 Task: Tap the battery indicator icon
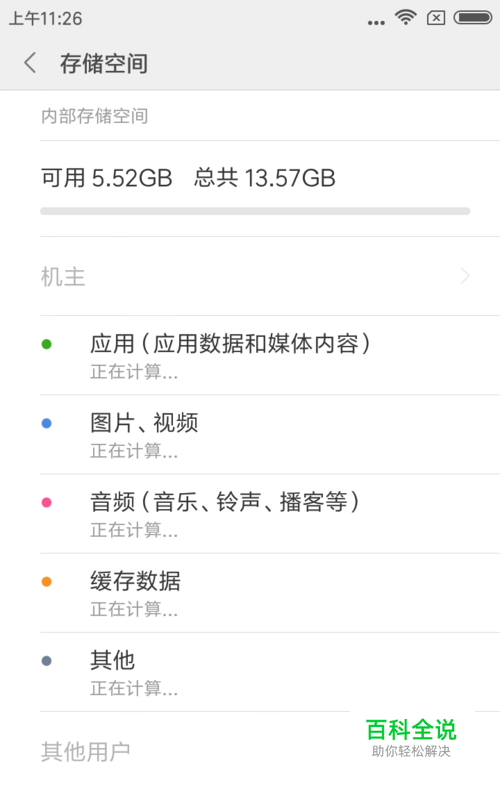click(473, 18)
